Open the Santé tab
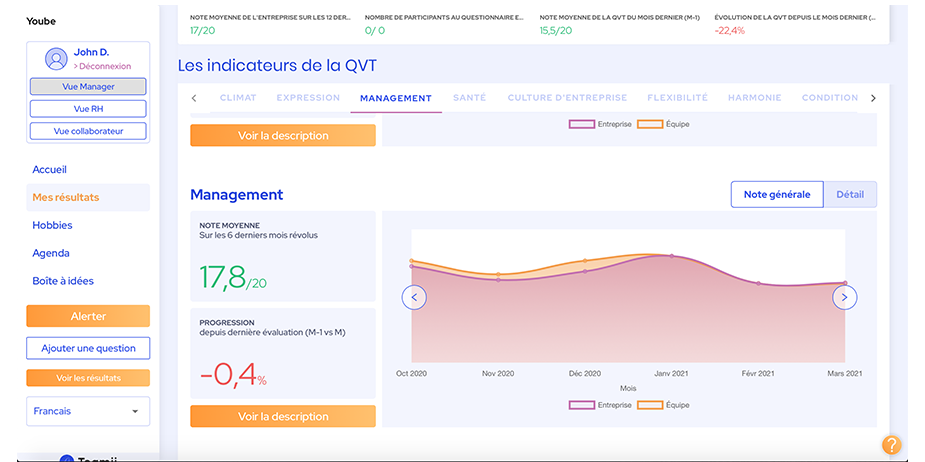Image resolution: width=925 pixels, height=462 pixels. click(469, 98)
